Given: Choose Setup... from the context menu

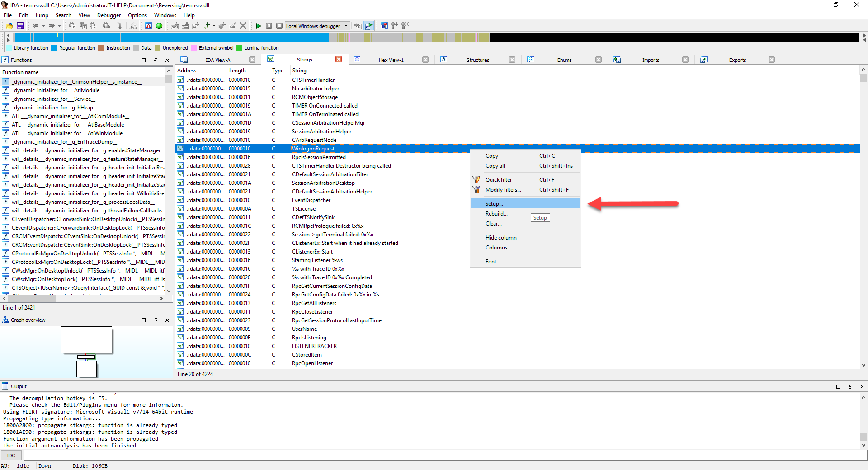Looking at the screenshot, I should pyautogui.click(x=494, y=204).
